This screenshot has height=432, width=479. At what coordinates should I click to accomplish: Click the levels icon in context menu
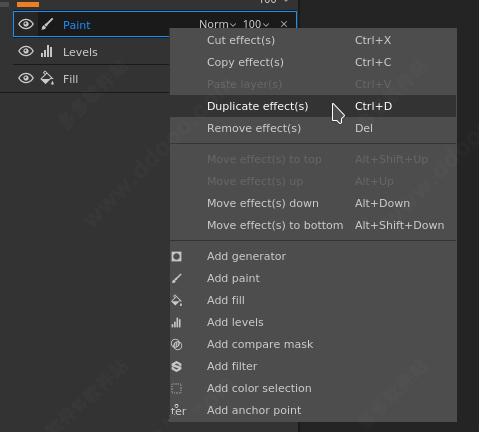click(176, 322)
